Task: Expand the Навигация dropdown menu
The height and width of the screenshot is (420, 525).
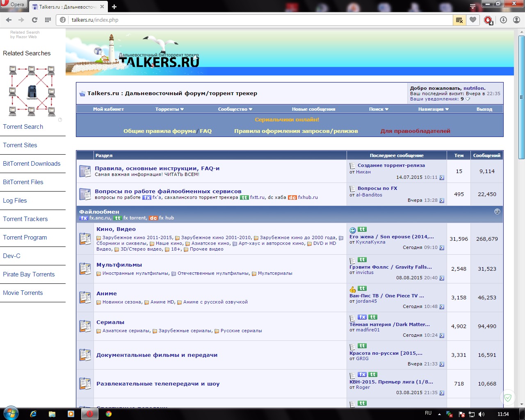Action: tap(434, 109)
